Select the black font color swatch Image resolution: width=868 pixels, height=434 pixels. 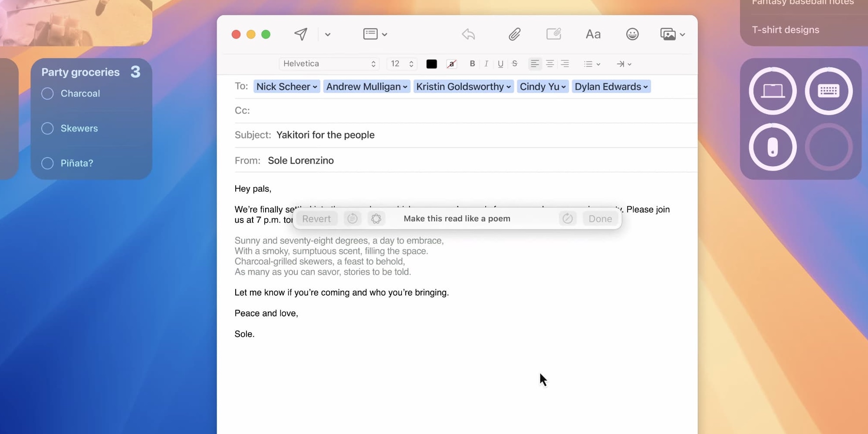431,64
